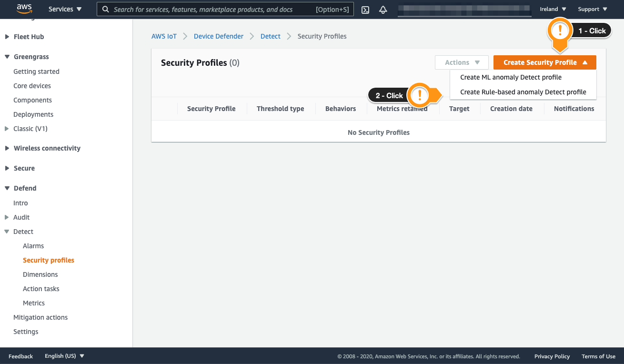
Task: Click the Create Security Profile button
Action: [545, 62]
